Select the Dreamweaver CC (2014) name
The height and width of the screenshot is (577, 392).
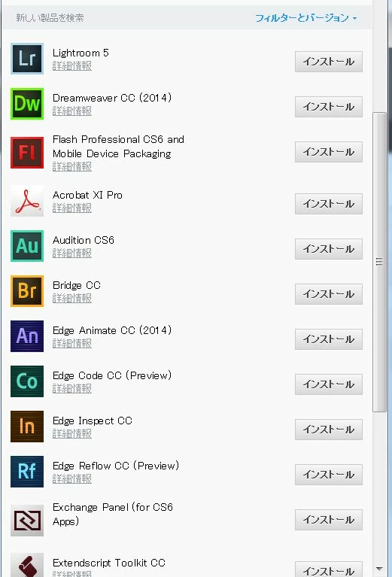[x=112, y=98]
